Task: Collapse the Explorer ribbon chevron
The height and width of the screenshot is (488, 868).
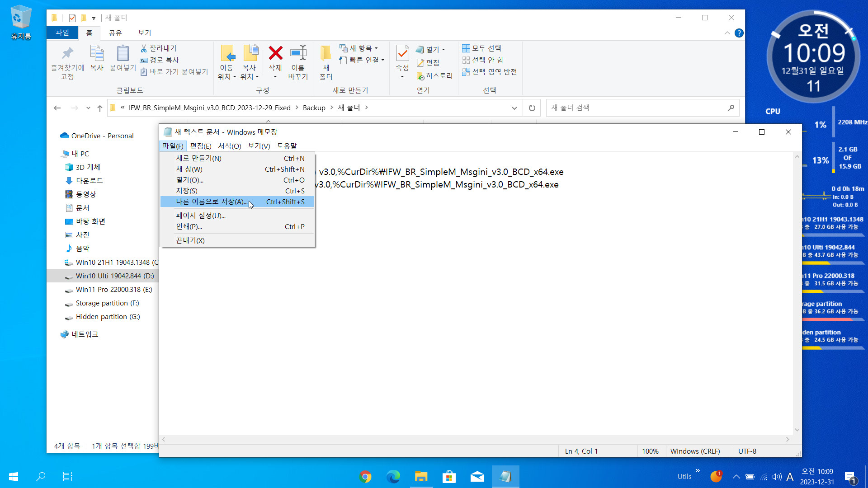Action: tap(727, 33)
